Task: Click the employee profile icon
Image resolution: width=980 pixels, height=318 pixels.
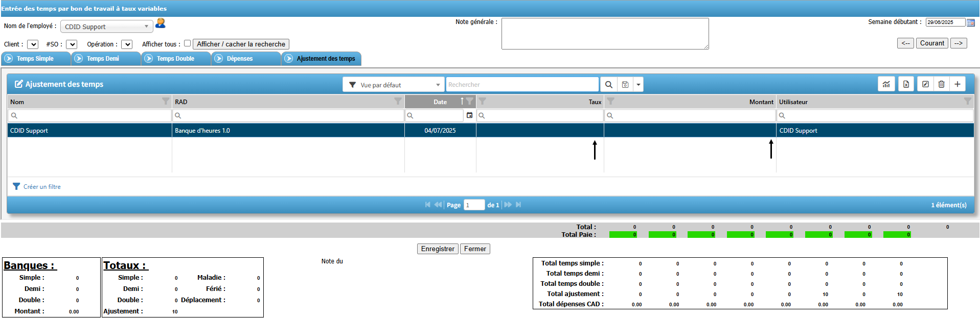Action: [x=160, y=23]
